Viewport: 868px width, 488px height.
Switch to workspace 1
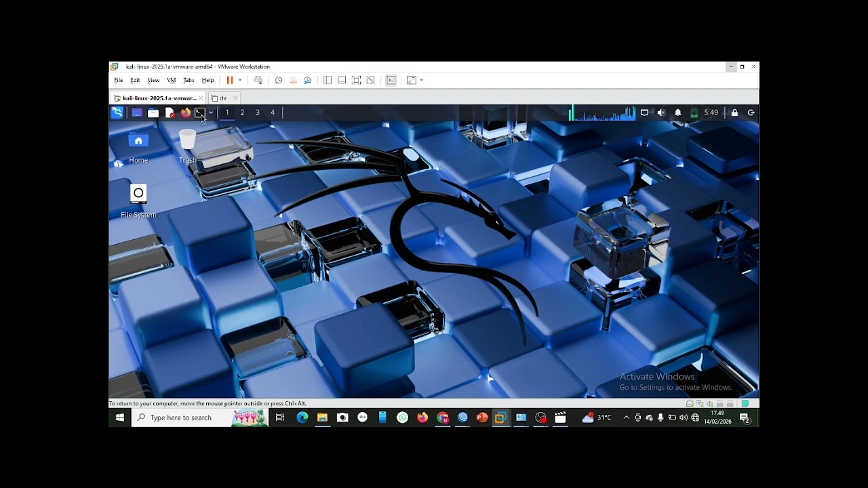pyautogui.click(x=227, y=113)
